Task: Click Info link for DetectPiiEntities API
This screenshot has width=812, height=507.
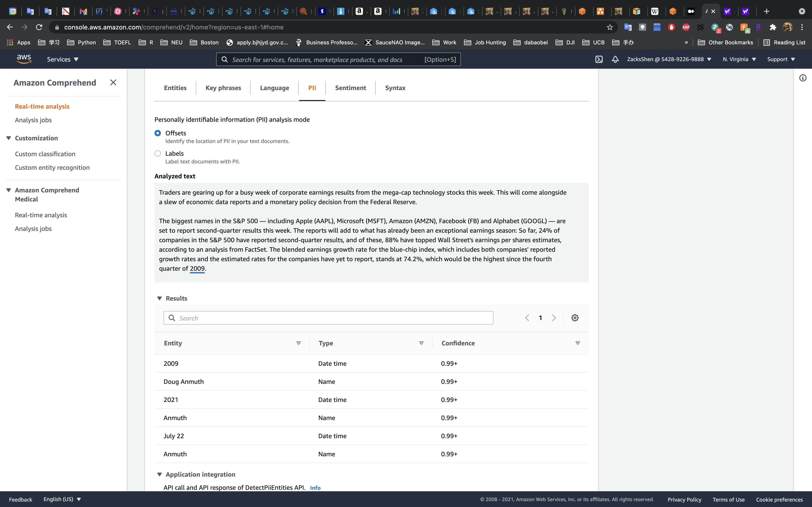Action: click(x=315, y=488)
